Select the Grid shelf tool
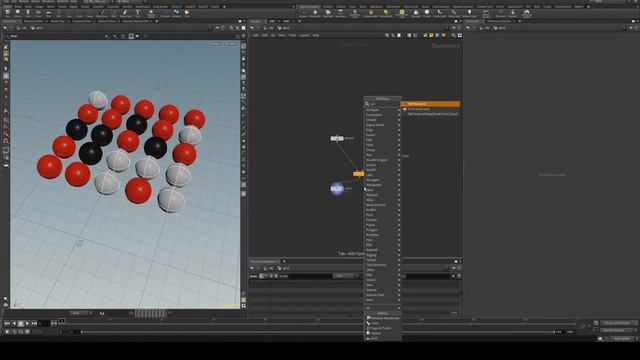Viewport: 640px width, 360px height. click(49, 13)
